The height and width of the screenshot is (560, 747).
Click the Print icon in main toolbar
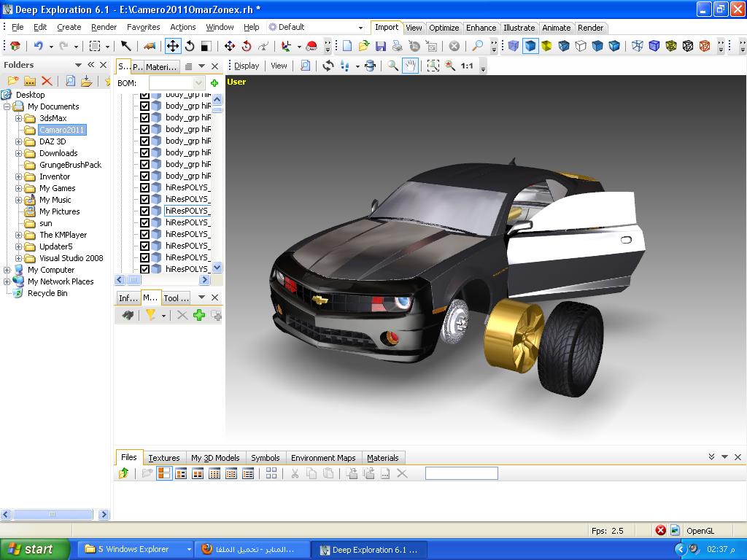point(397,46)
